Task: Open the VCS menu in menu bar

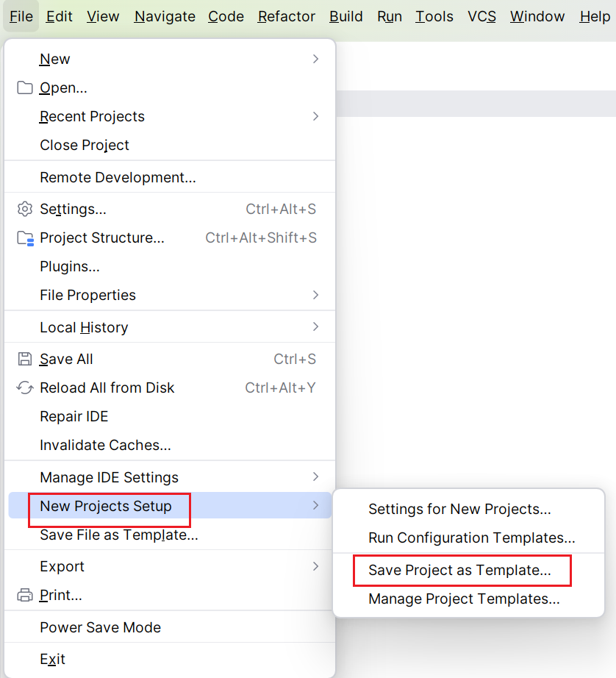Action: [x=481, y=16]
